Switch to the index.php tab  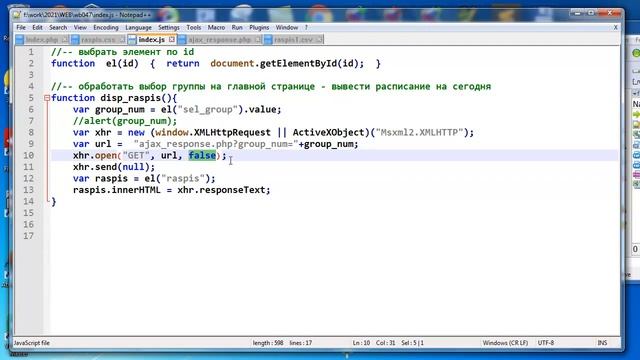[41, 40]
